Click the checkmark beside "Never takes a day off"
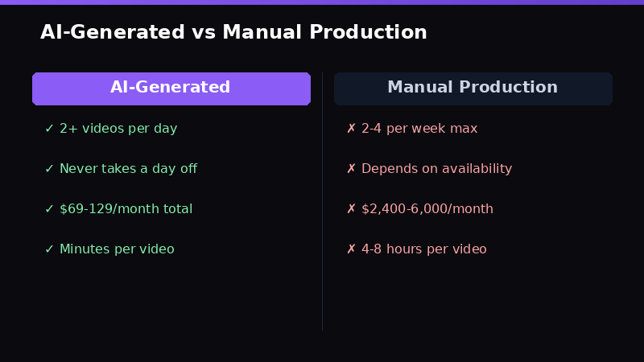The image size is (644, 362). tap(49, 169)
